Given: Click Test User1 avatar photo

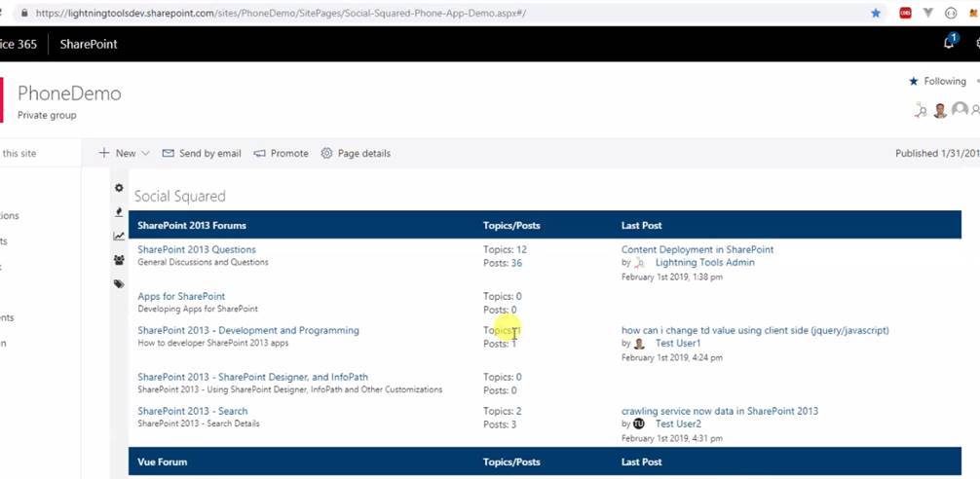Looking at the screenshot, I should (639, 344).
